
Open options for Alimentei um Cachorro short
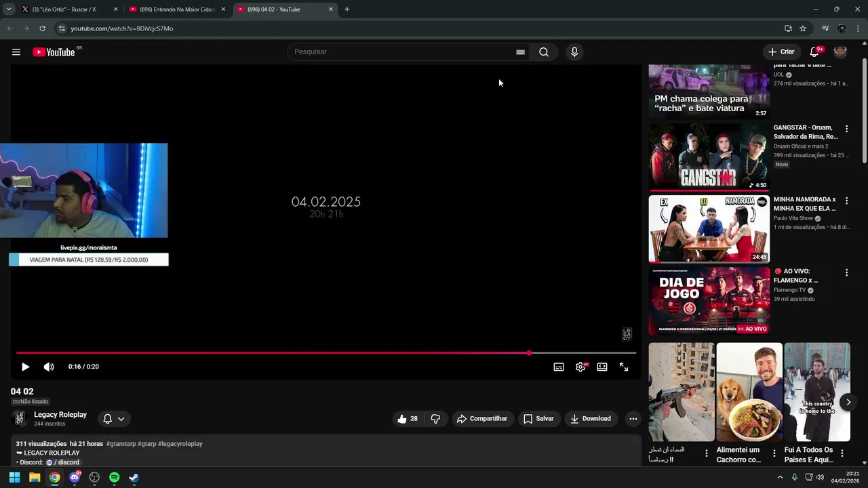pos(774,453)
